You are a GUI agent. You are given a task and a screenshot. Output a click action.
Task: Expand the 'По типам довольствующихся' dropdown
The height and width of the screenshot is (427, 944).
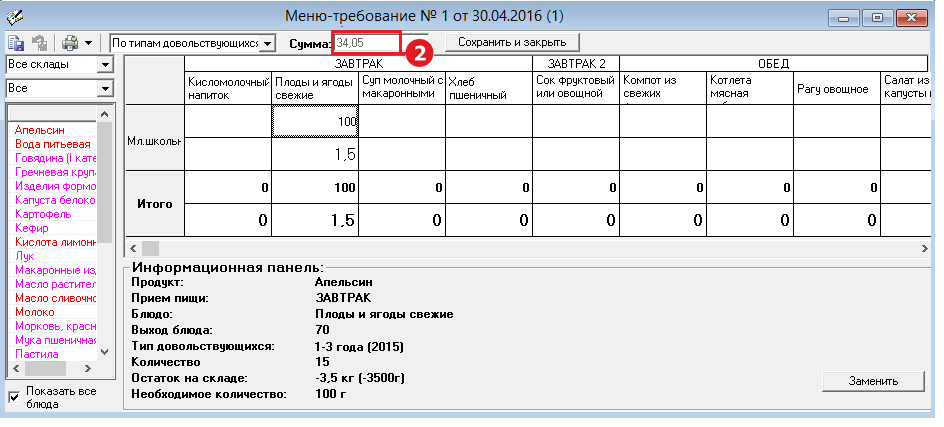267,43
